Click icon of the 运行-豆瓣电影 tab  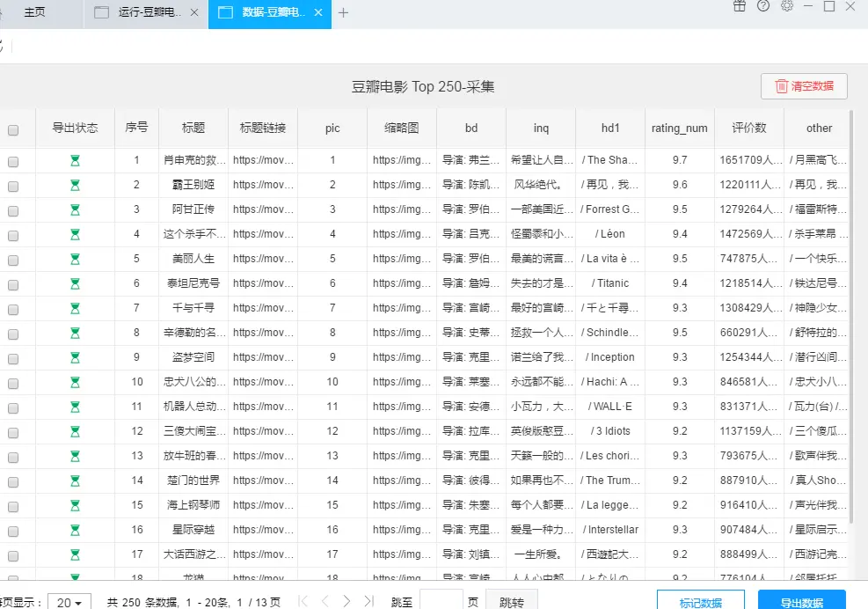pos(101,12)
